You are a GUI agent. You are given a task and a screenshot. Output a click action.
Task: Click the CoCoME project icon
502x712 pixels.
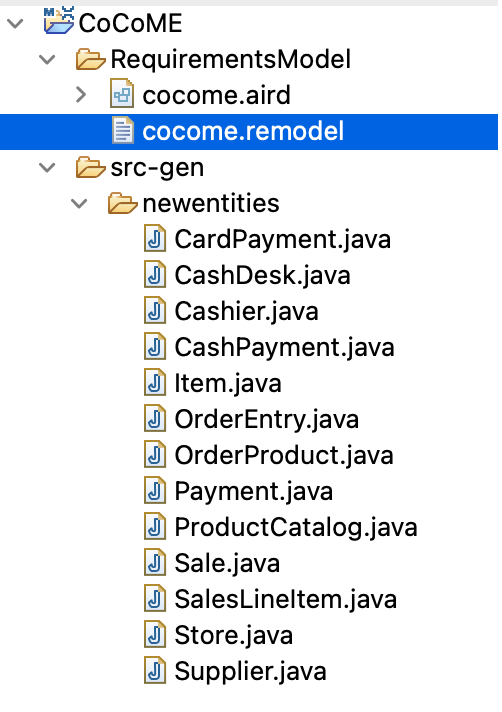[59, 21]
